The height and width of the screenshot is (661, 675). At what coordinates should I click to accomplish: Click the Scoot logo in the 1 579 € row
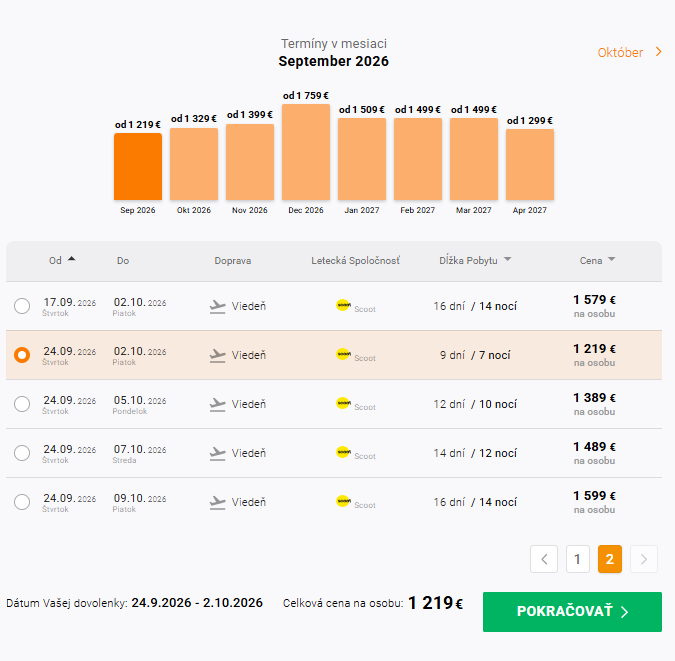click(343, 305)
